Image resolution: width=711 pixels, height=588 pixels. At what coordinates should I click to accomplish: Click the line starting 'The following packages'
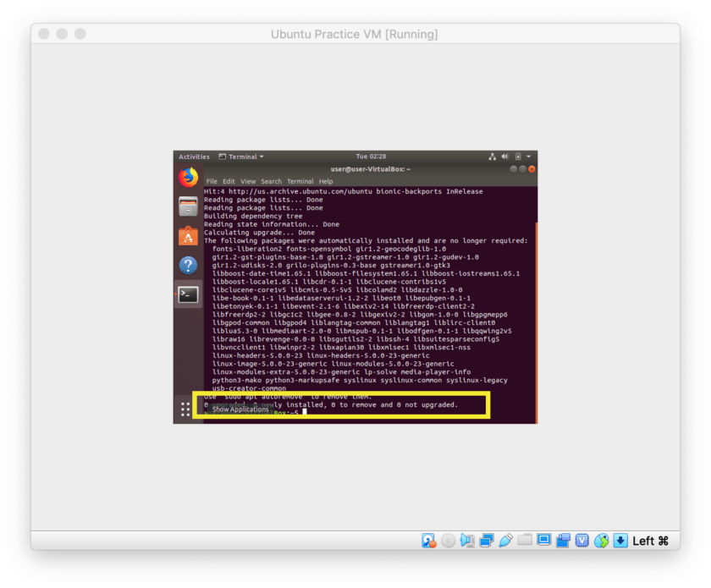[x=366, y=241]
